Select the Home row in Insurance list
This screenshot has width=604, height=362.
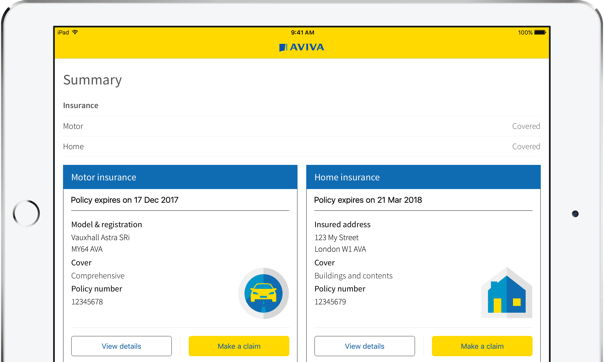click(x=302, y=146)
